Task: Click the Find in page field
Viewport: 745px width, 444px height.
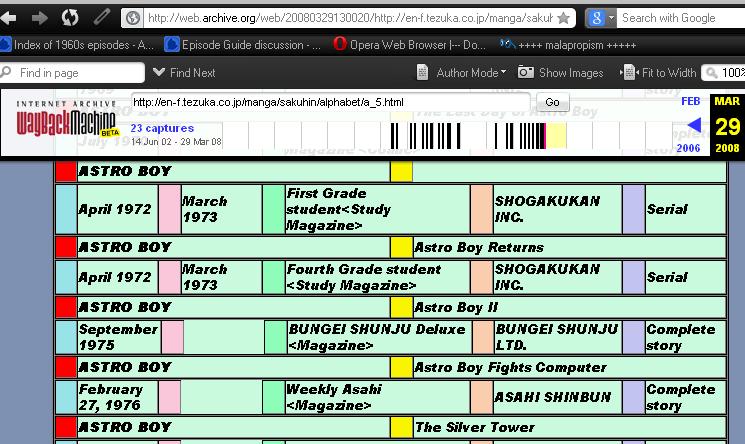Action: coord(72,73)
